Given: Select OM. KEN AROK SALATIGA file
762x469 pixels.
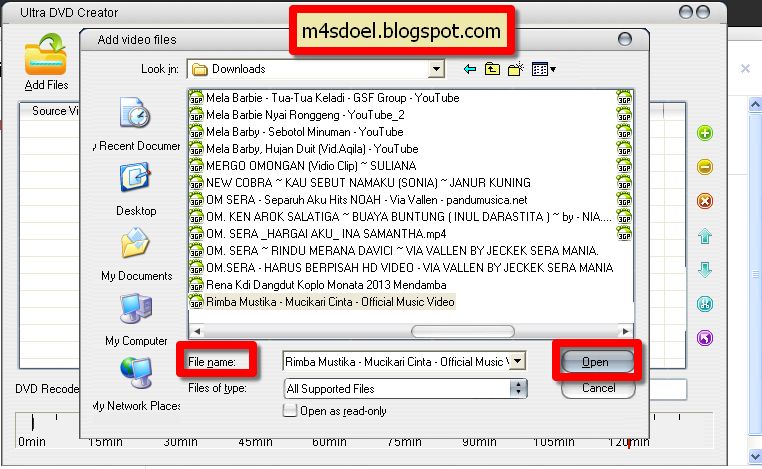Looking at the screenshot, I should tap(409, 217).
